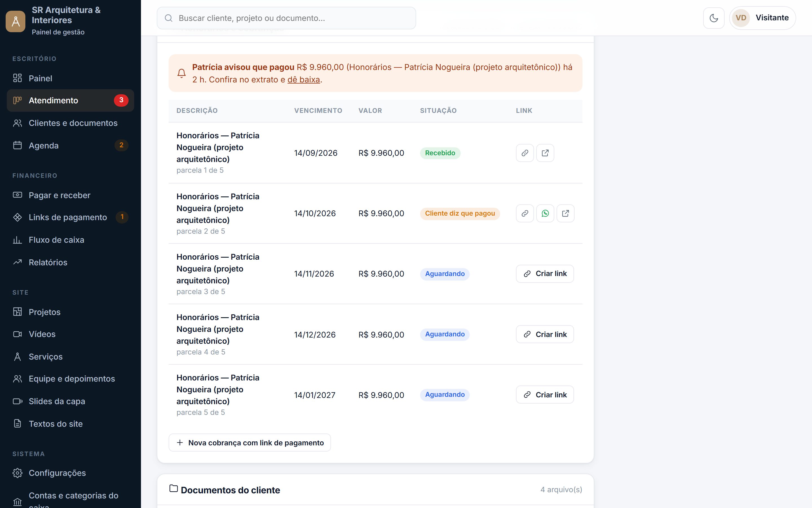Open Textos do site
This screenshot has height=508, width=812.
[70, 424]
